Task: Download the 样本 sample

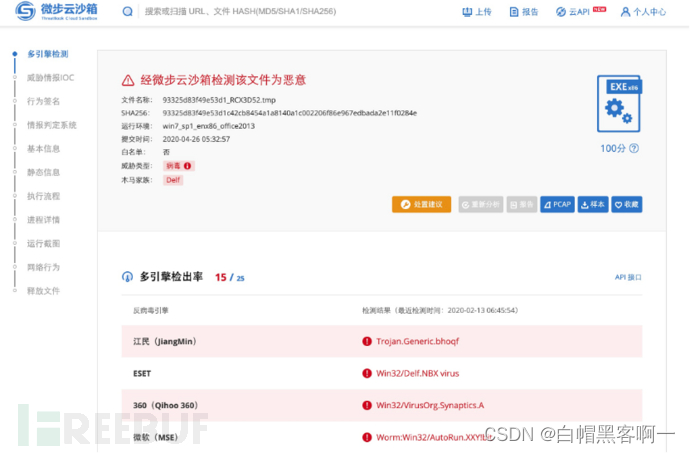Action: click(x=593, y=204)
